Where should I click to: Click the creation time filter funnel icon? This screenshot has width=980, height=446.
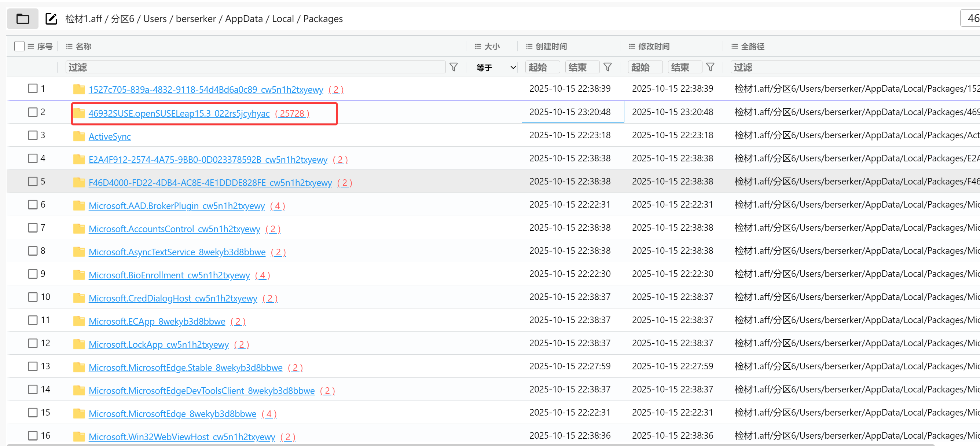click(608, 67)
